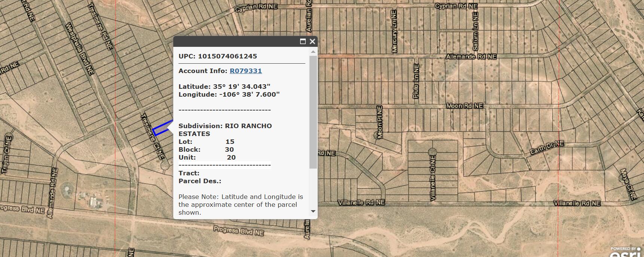Click the Moon Pl NE cul-de-sac circle
This screenshot has width=644, height=257.
[377, 135]
